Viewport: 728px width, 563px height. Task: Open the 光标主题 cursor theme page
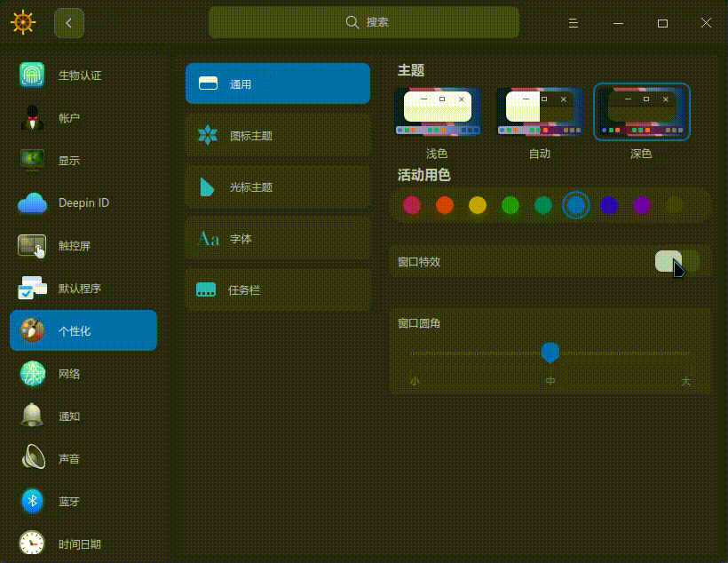pyautogui.click(x=277, y=186)
